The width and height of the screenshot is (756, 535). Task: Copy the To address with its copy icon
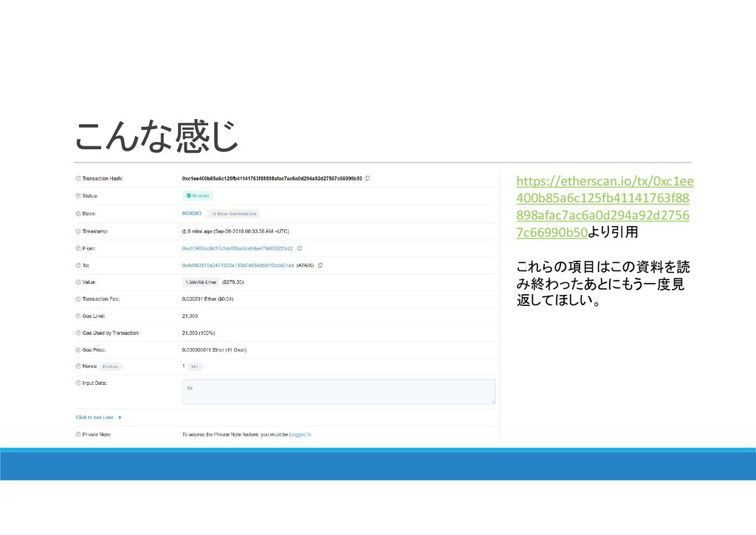click(x=320, y=265)
